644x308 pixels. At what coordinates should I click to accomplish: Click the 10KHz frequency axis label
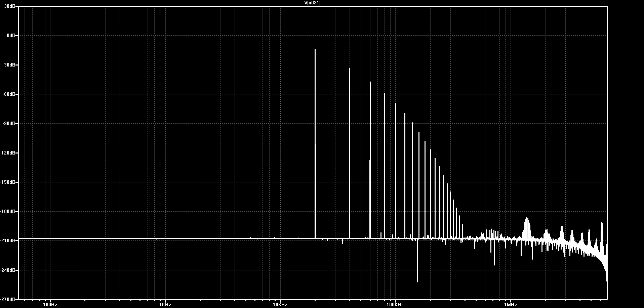point(280,305)
